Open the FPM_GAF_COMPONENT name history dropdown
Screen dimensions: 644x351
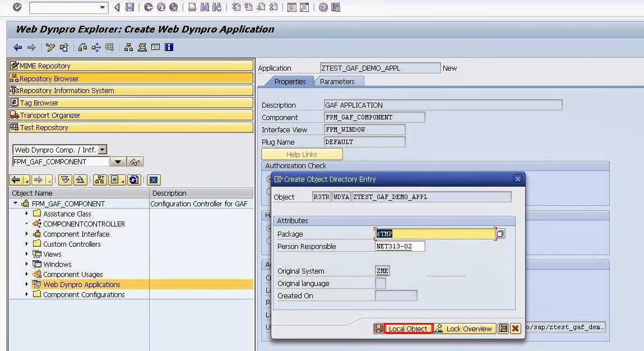118,162
